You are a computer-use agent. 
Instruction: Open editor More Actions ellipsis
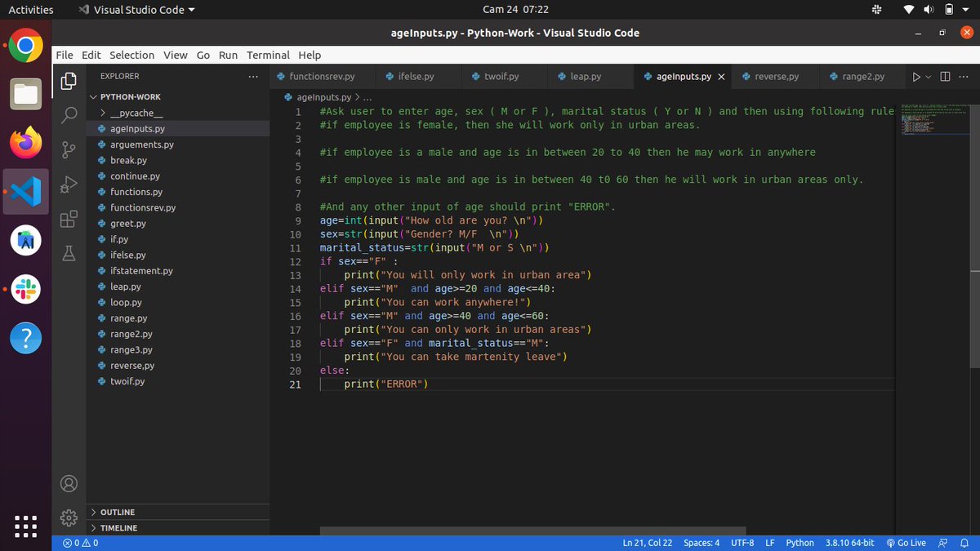[964, 77]
